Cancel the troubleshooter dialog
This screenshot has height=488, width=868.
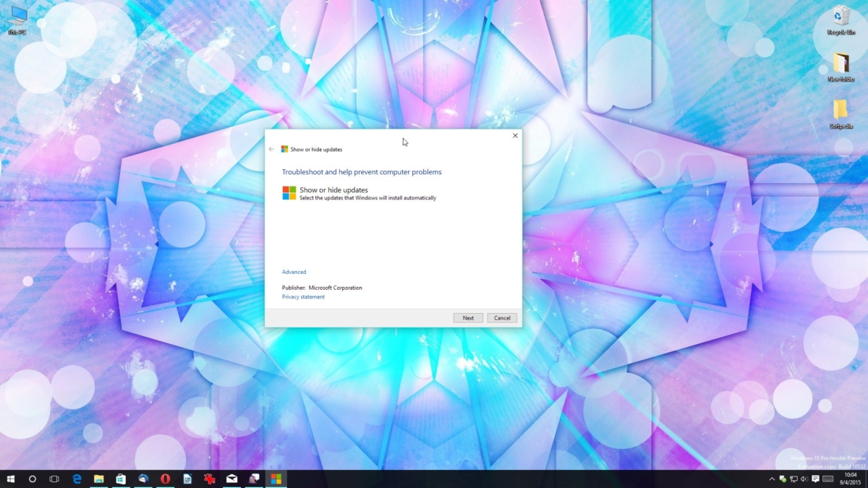pos(502,317)
